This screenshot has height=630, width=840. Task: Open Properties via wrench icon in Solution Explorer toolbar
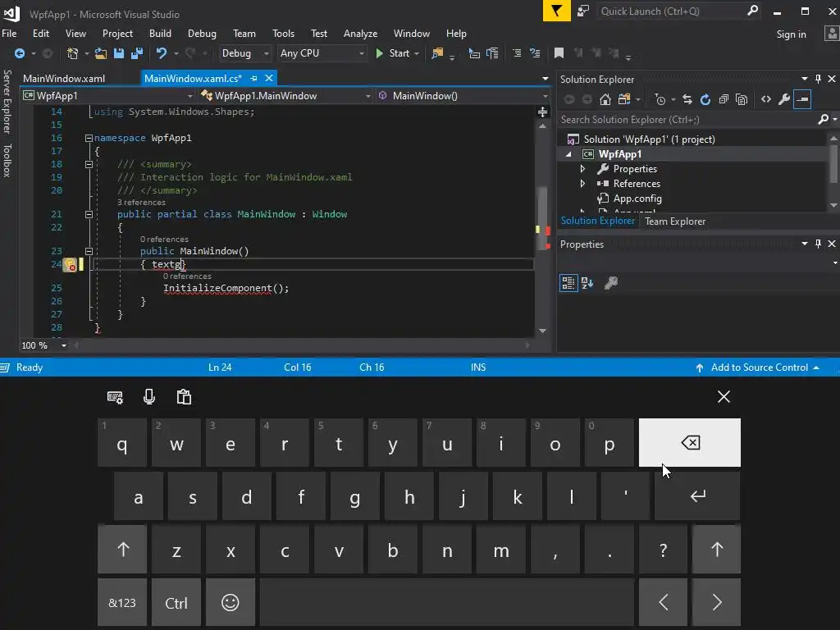pyautogui.click(x=783, y=99)
